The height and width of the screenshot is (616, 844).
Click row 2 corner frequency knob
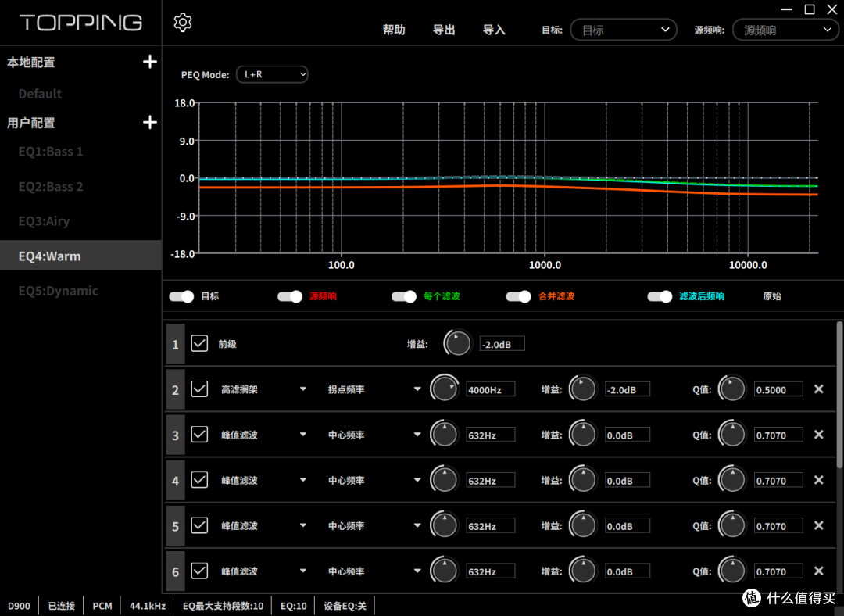[x=445, y=389]
